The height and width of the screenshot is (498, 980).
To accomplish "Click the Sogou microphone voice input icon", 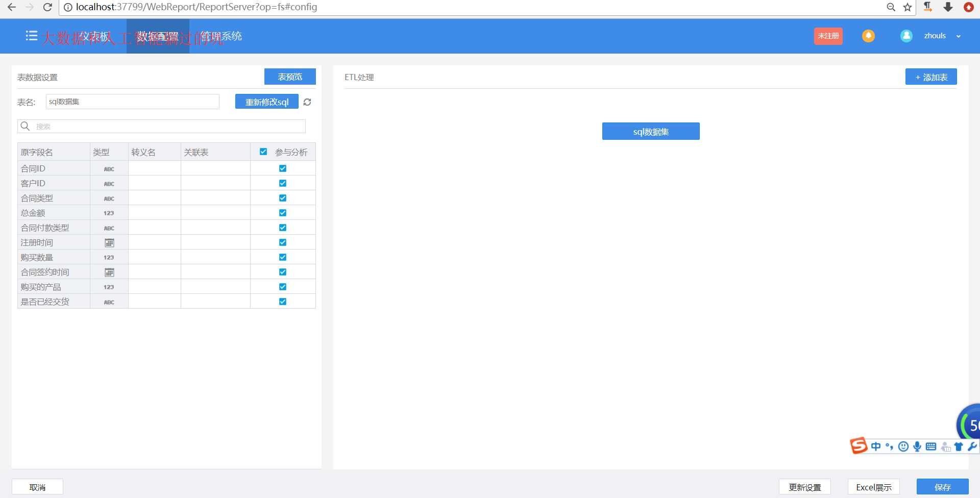I will coord(917,446).
